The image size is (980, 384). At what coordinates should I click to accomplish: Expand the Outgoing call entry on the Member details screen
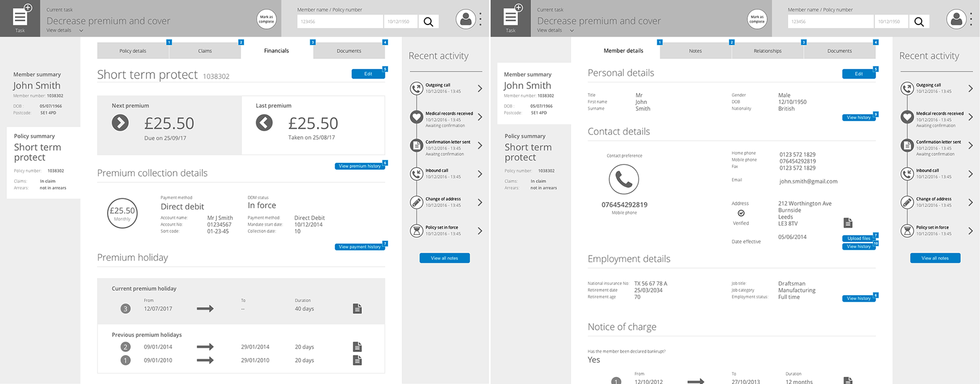pyautogui.click(x=970, y=88)
